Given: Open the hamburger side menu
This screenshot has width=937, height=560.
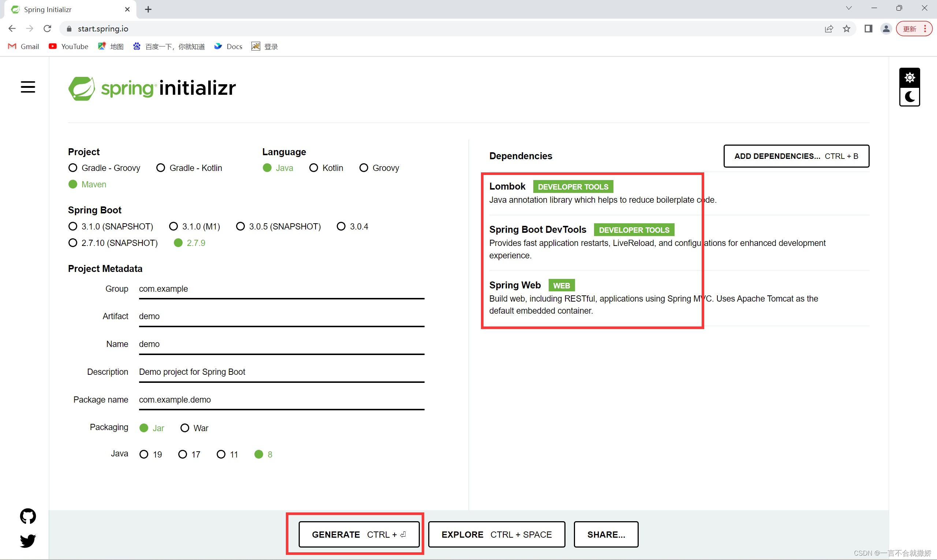Looking at the screenshot, I should tap(28, 87).
